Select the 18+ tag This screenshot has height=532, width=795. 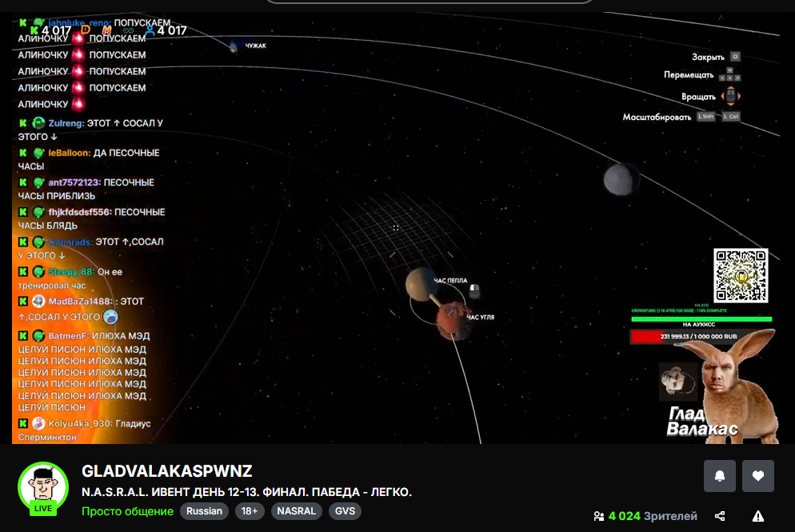(x=250, y=511)
